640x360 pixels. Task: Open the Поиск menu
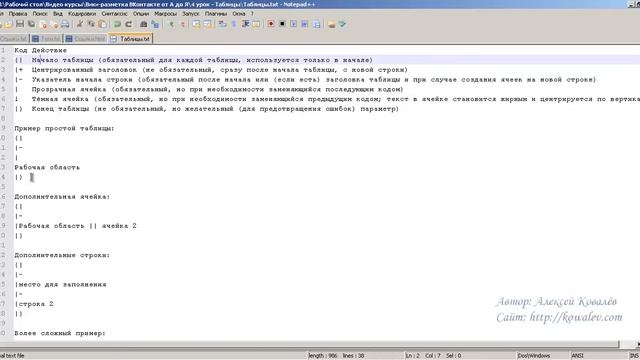[x=40, y=13]
